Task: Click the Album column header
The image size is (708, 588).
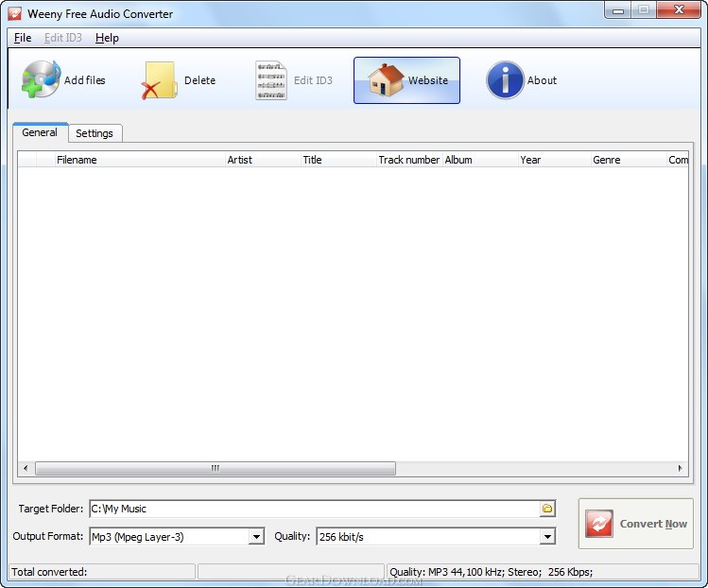Action: pyautogui.click(x=480, y=160)
